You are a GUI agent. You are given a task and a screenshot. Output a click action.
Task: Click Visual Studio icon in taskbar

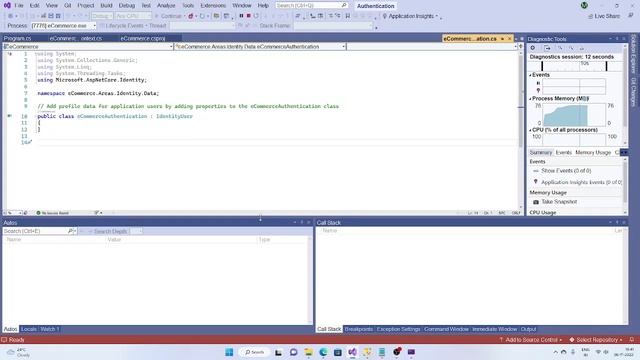[352, 352]
